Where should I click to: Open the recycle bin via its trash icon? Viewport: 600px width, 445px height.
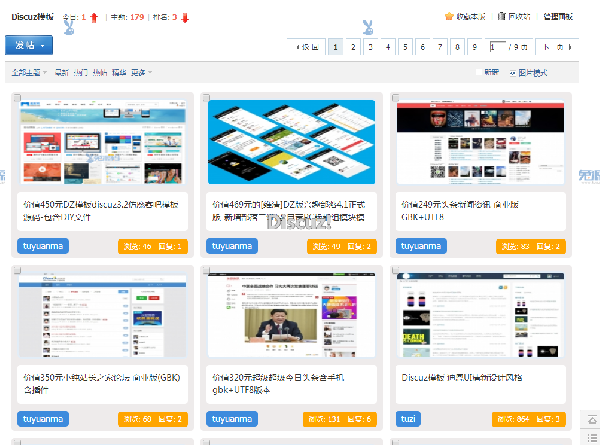(501, 16)
